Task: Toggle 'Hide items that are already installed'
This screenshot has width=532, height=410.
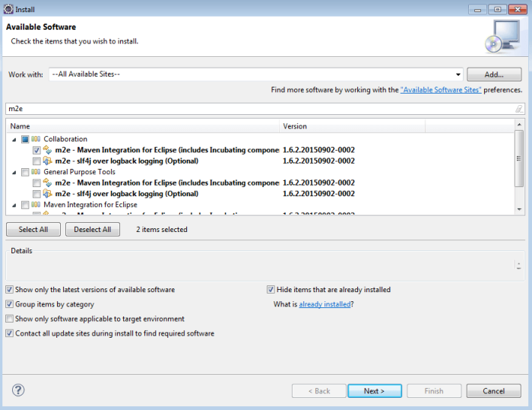Action: pyautogui.click(x=271, y=290)
